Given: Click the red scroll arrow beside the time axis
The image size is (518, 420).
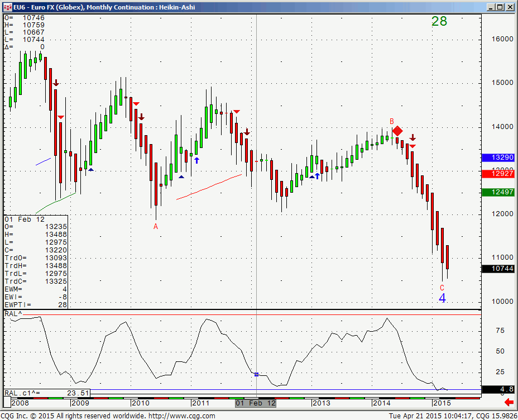Looking at the screenshot, I should (509, 403).
